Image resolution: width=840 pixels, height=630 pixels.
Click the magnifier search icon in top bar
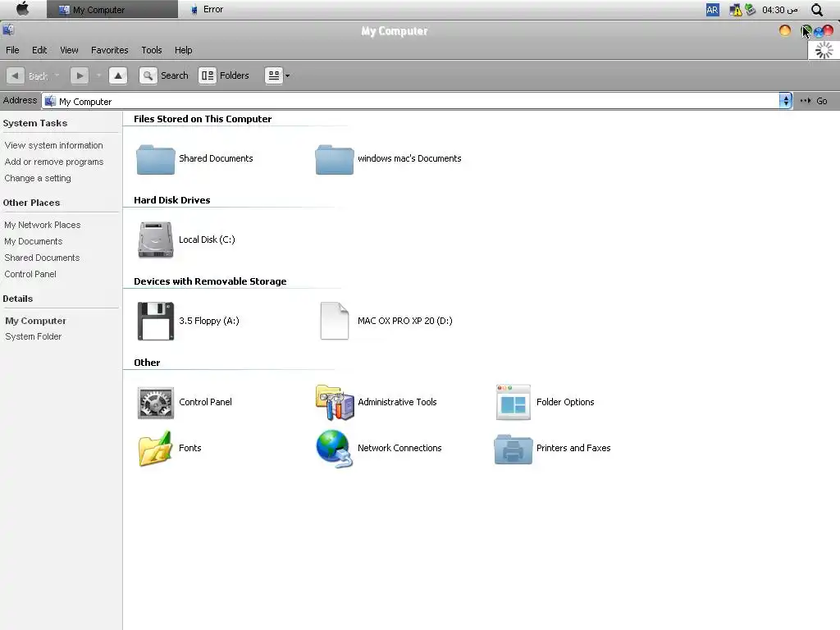coord(817,10)
